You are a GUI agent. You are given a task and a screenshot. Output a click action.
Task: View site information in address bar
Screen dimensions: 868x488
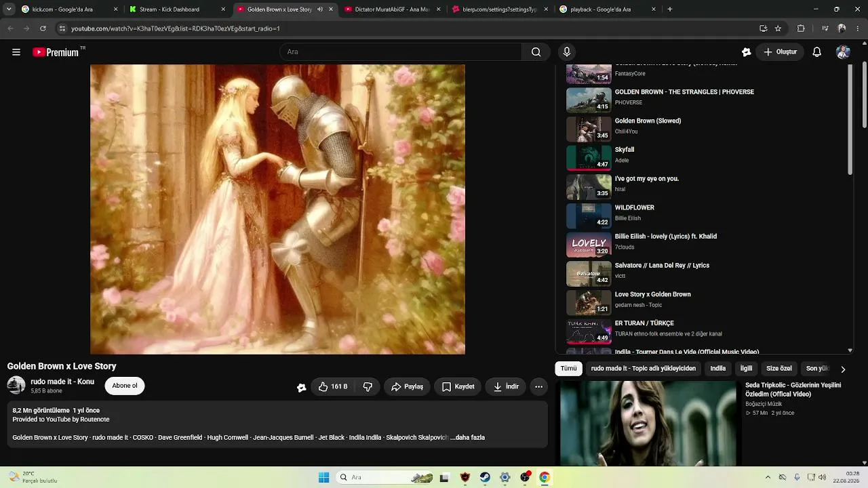tap(62, 28)
